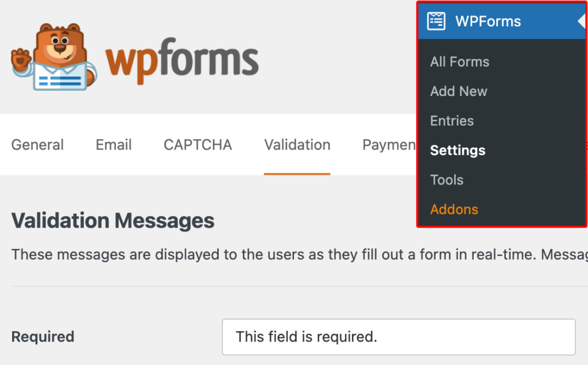Click the white arrow pointer beside WPForms header

[582, 21]
